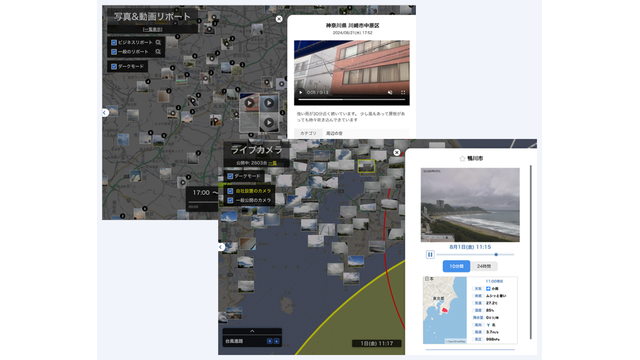Click the 1日(金) 11:17 timestamp label

point(377,343)
